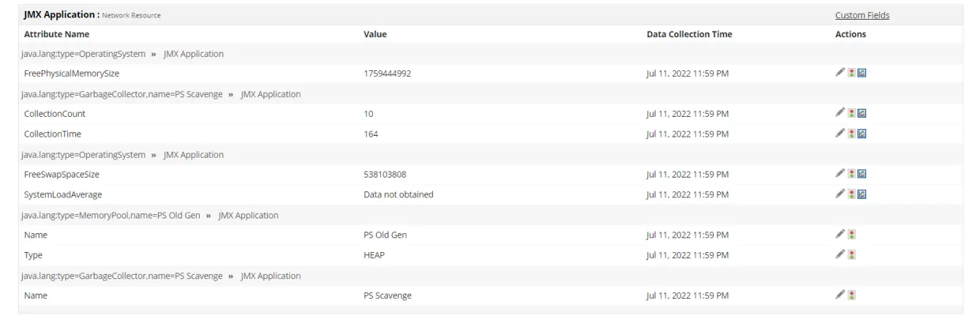Viewport: 980px width, 320px height.
Task: Configure the FreeSwapSpaceSize alarm
Action: tap(851, 174)
